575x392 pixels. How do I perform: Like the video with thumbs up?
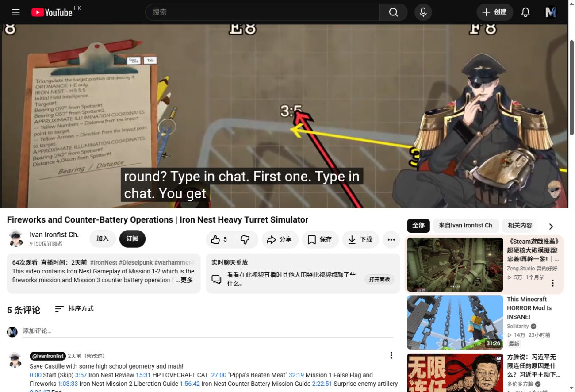(x=219, y=239)
